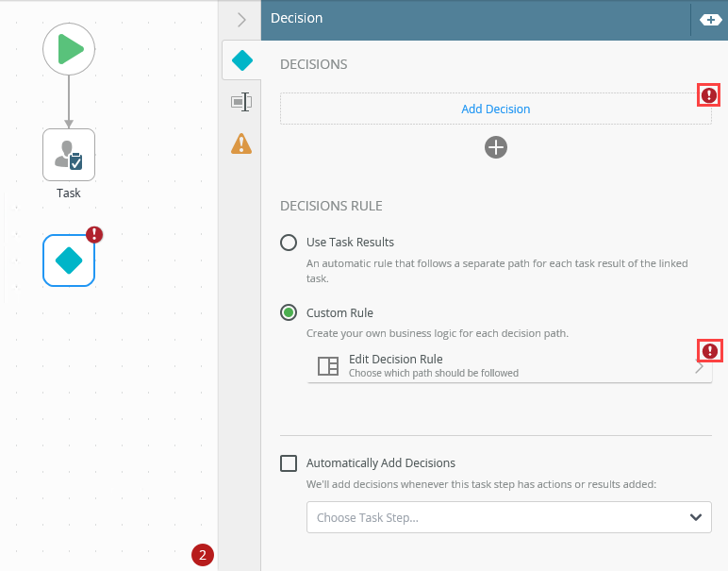
Task: Open the step Properties (label) tab
Action: [242, 102]
